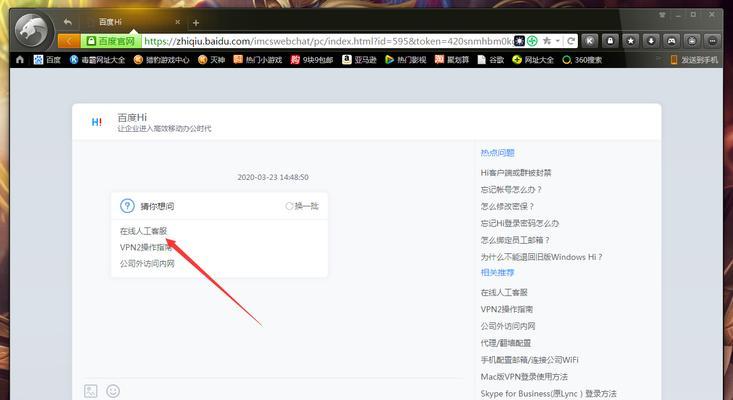Open favorites with the star toolbar button

pyautogui.click(x=631, y=41)
